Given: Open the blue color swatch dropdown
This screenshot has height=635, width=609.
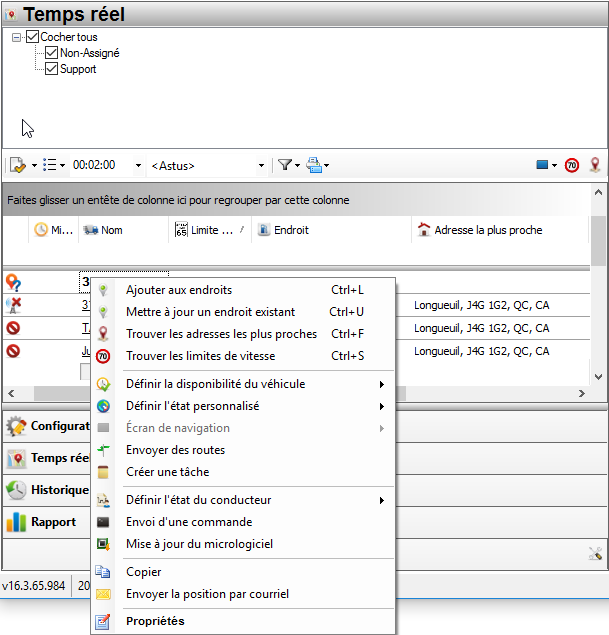Looking at the screenshot, I should [x=547, y=165].
